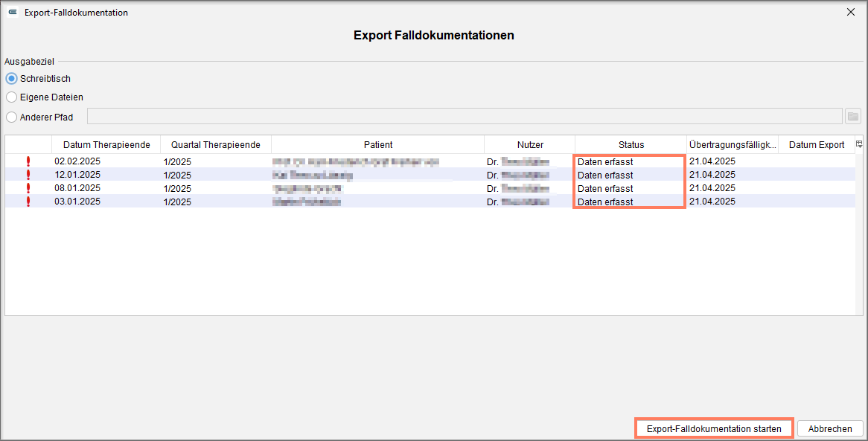Sort by Datum Therapieende column
The width and height of the screenshot is (868, 441).
coord(106,145)
